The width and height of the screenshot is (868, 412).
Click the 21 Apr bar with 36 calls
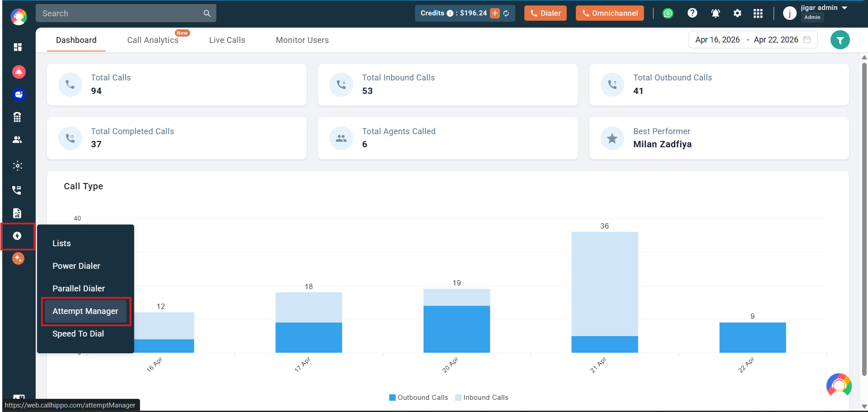pyautogui.click(x=605, y=292)
